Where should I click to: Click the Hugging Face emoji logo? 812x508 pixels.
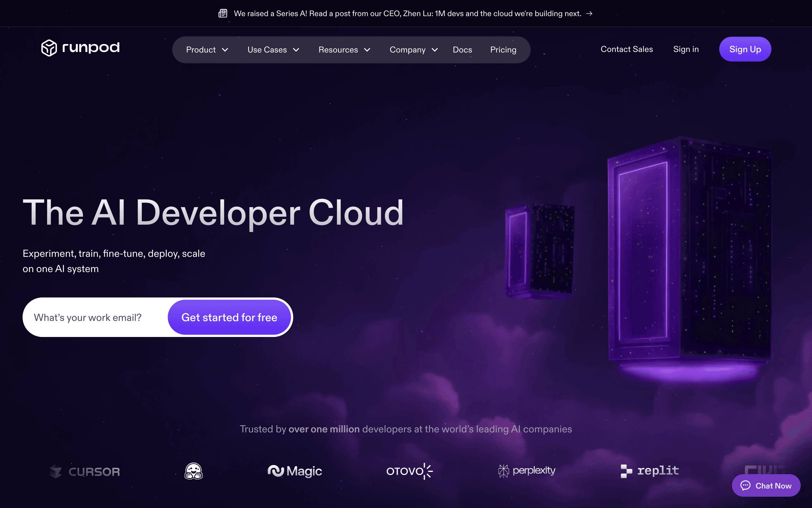click(194, 471)
